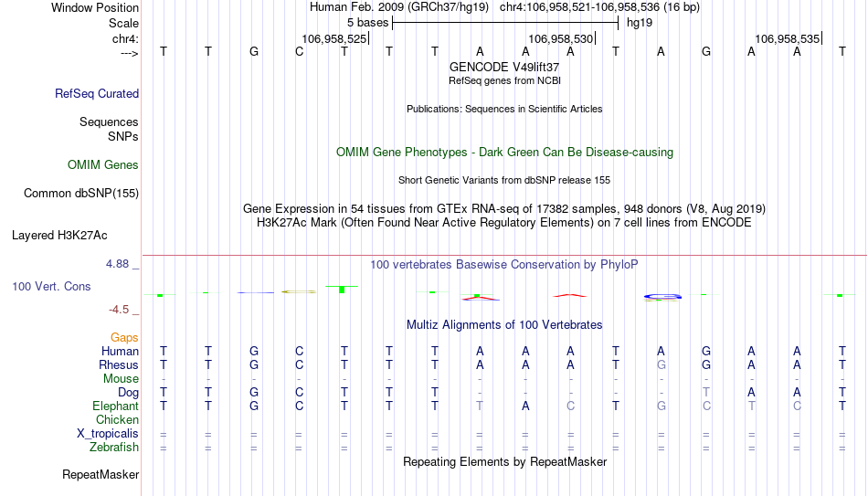Click the C base in Dog row
This screenshot has width=868, height=496.
[x=299, y=393]
